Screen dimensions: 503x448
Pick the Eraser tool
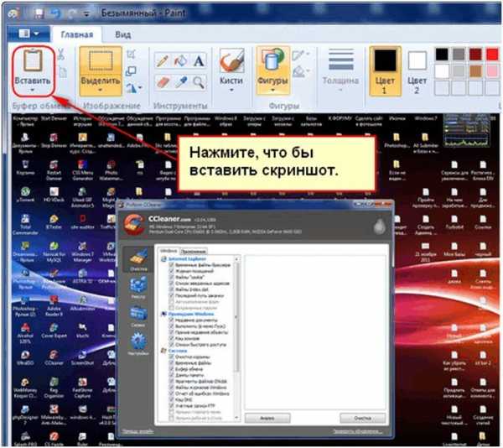pyautogui.click(x=161, y=80)
